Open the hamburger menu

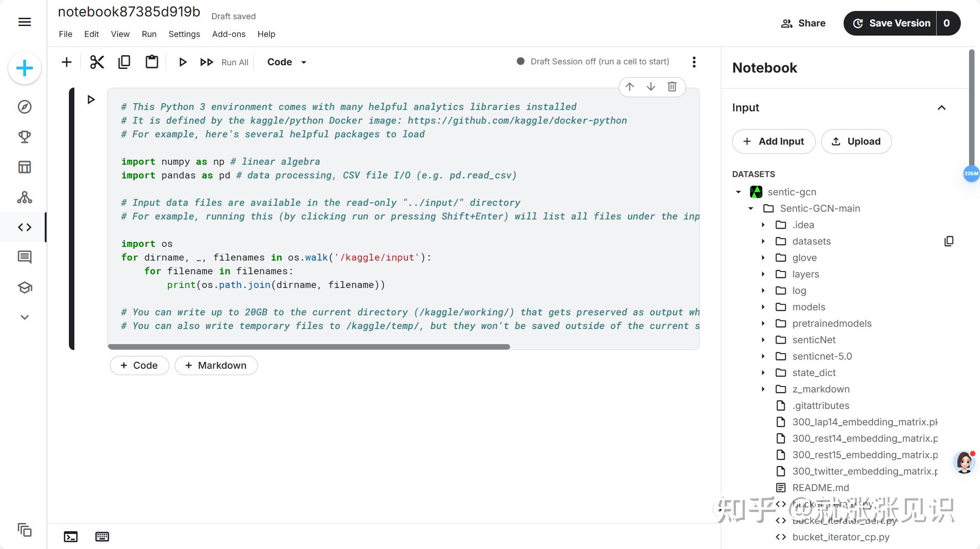coord(25,22)
